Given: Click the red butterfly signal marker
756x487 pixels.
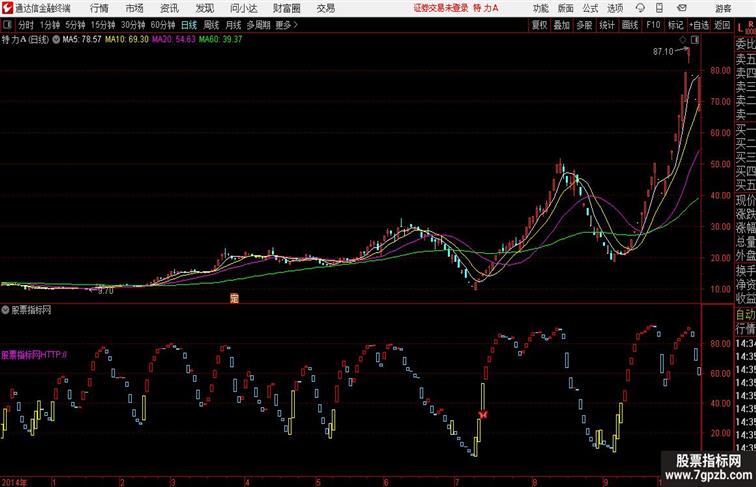Looking at the screenshot, I should tap(483, 414).
